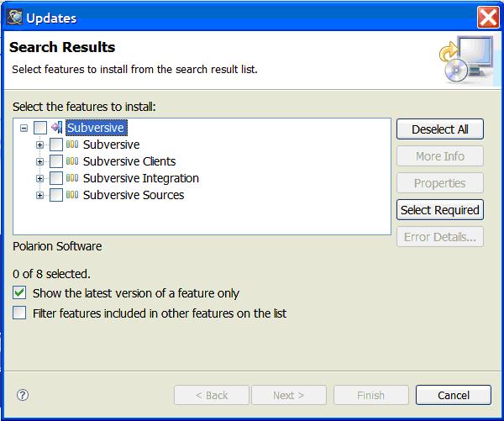Image resolution: width=504 pixels, height=421 pixels.
Task: Expand the Subversive Sources node
Action: pos(39,195)
